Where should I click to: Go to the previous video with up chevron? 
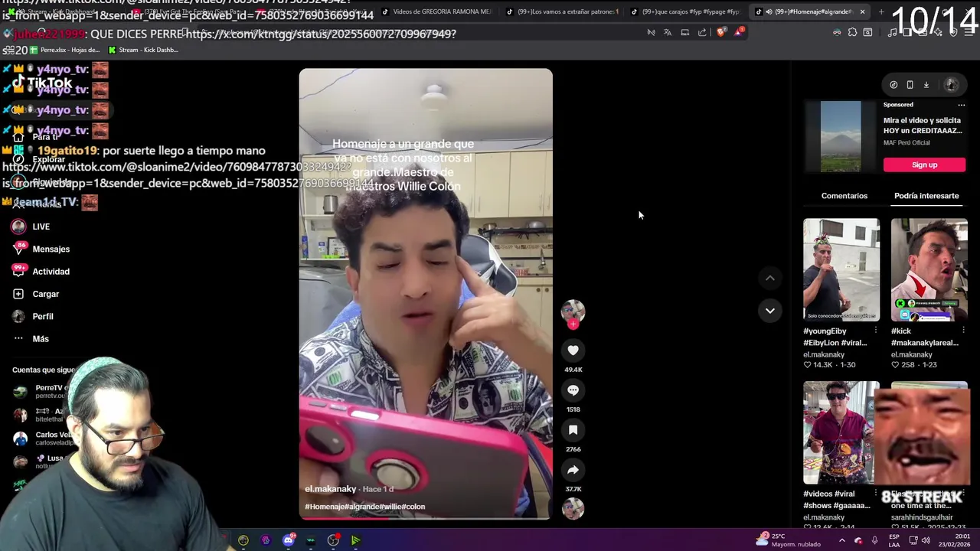tap(769, 279)
